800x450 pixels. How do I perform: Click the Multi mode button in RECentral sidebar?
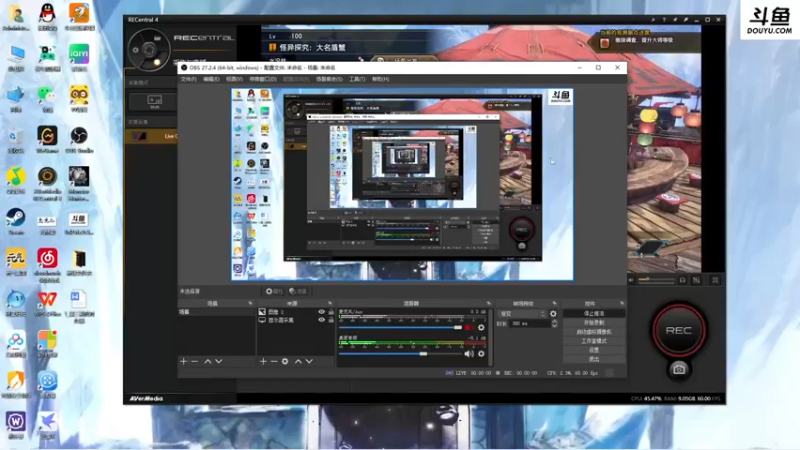coord(154,101)
